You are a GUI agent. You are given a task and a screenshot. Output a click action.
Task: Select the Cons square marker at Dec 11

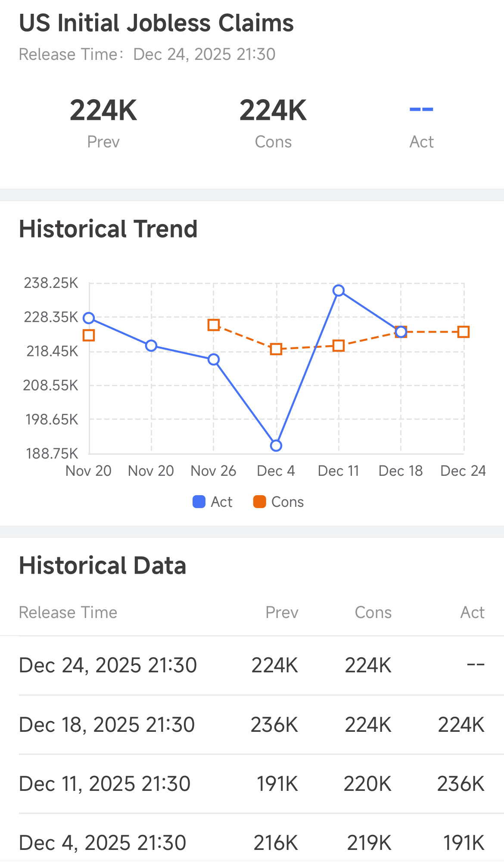(x=339, y=346)
